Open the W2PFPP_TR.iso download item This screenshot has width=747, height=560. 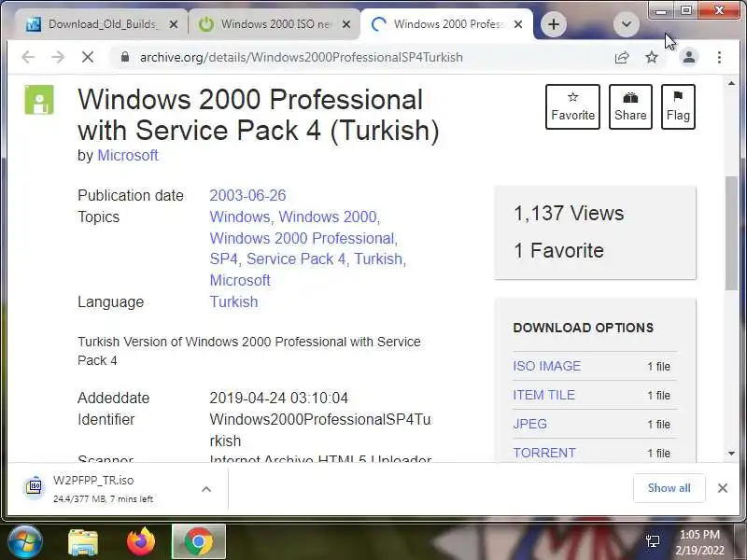103,488
